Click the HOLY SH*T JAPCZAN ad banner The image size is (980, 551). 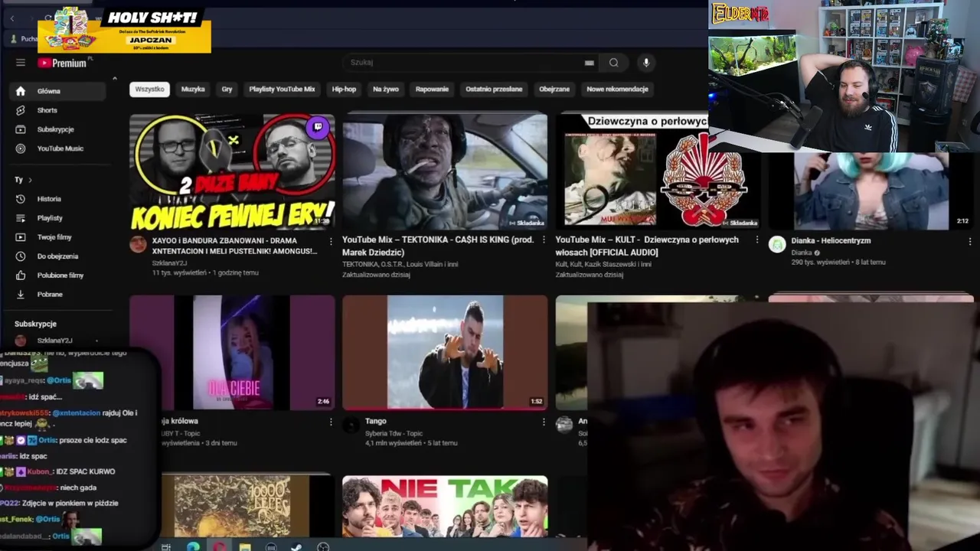[x=124, y=31]
